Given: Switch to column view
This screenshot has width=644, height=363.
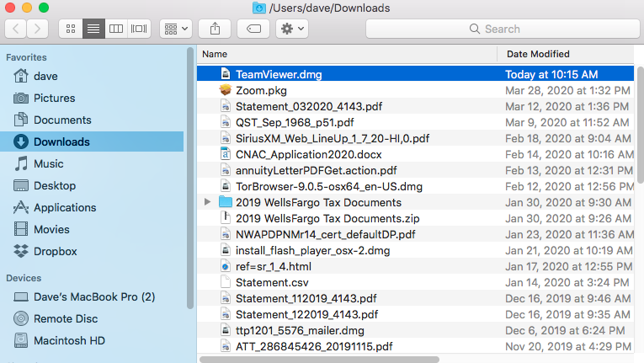Looking at the screenshot, I should tap(116, 29).
